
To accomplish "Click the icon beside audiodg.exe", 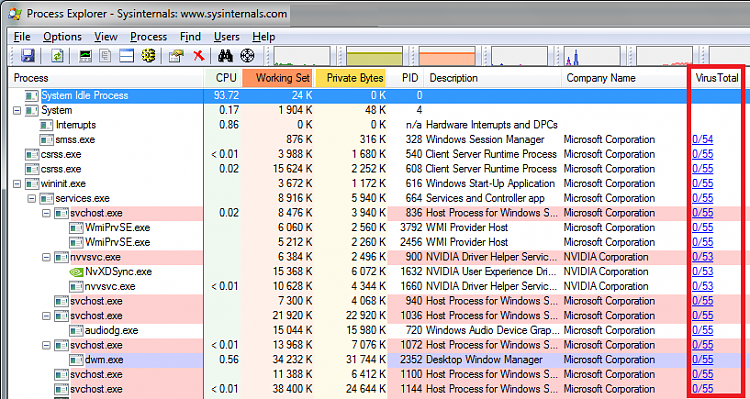I will coord(76,331).
